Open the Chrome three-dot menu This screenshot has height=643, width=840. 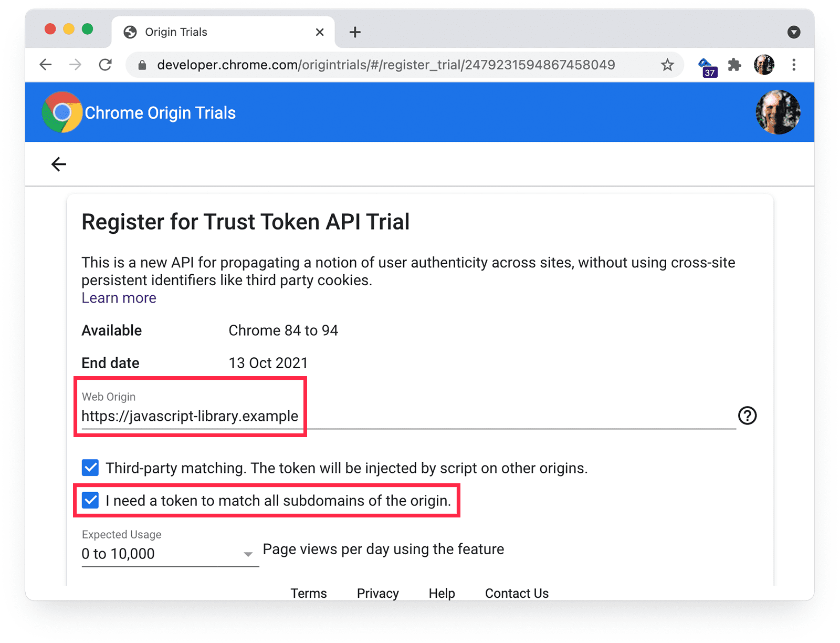coord(794,65)
